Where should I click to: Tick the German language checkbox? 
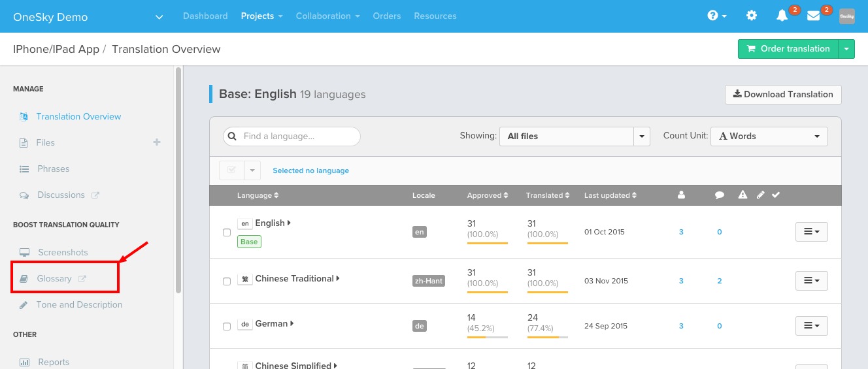pos(227,327)
